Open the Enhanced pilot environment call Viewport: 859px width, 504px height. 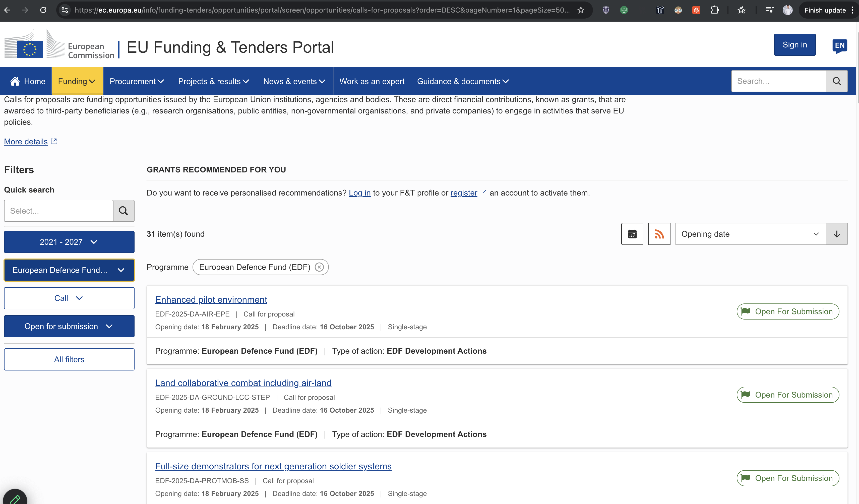click(211, 299)
